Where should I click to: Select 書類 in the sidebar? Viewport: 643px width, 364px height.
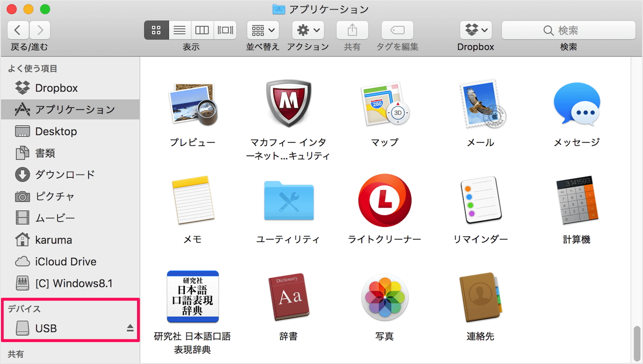(70, 153)
